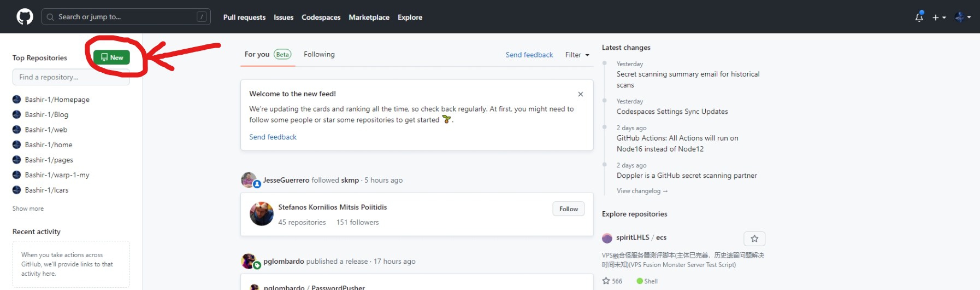Expand the feed Filter dropdown
This screenshot has width=980, height=290.
pos(577,55)
